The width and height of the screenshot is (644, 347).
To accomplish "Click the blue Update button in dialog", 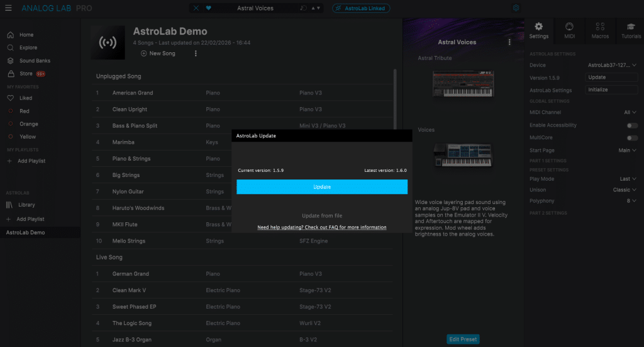I will coord(322,186).
